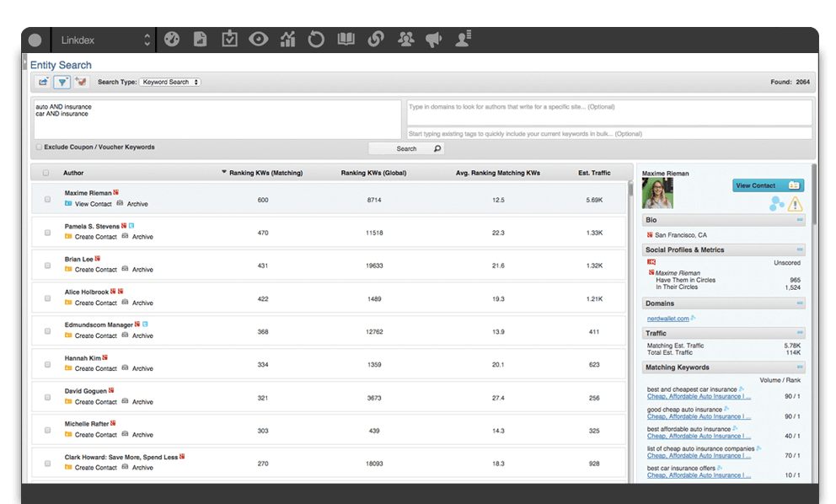Collapse the Social Profiles & Metrics section
This screenshot has height=504, width=836.
pyautogui.click(x=800, y=249)
